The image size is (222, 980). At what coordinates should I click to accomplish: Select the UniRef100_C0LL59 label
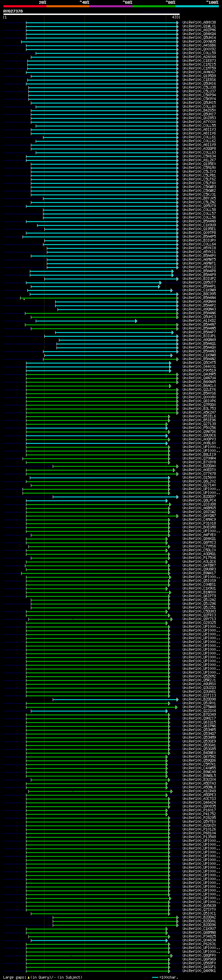pyautogui.click(x=199, y=53)
